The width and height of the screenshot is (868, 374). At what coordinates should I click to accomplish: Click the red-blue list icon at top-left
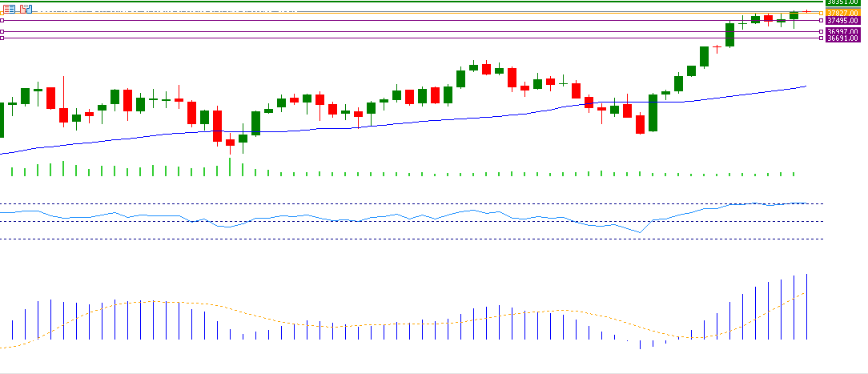(x=7, y=9)
